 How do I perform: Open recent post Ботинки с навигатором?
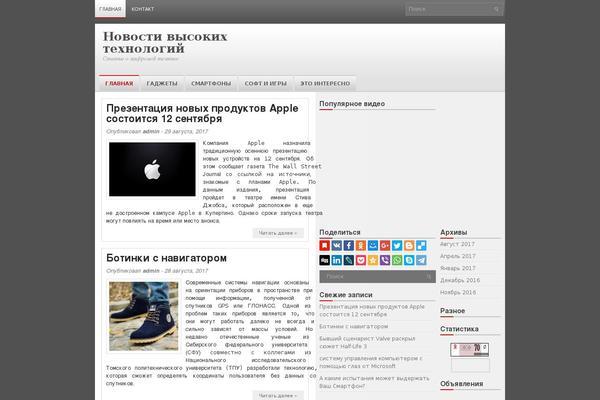tap(354, 327)
